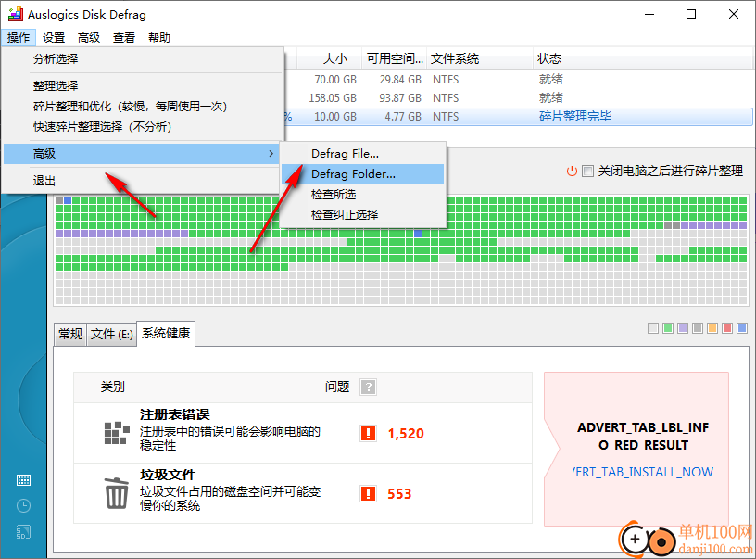This screenshot has height=559, width=756.
Task: Click the 大小 column header
Action: tap(329, 58)
